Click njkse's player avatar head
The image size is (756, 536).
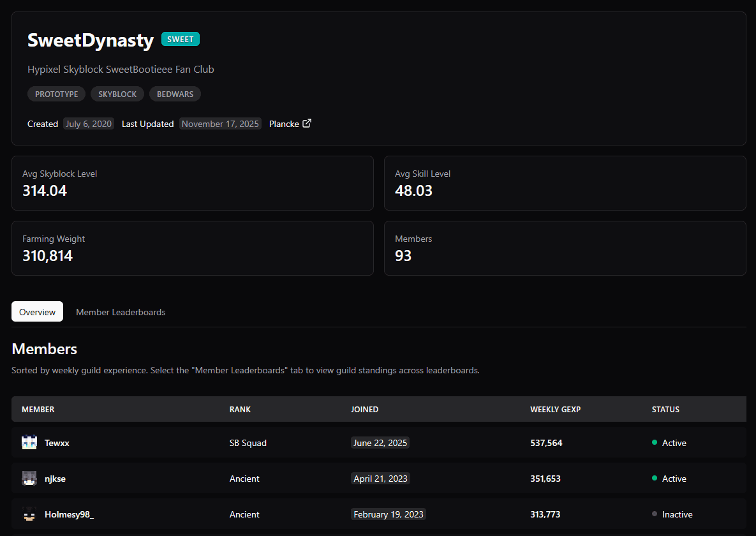point(29,478)
